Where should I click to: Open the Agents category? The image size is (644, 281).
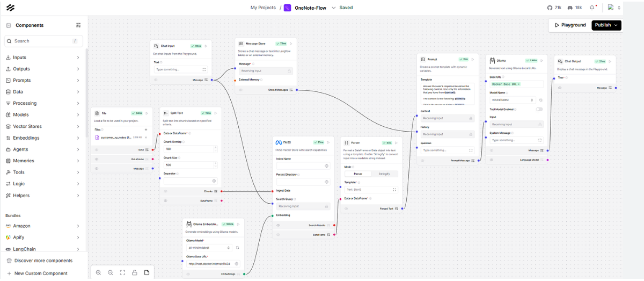[x=43, y=149]
